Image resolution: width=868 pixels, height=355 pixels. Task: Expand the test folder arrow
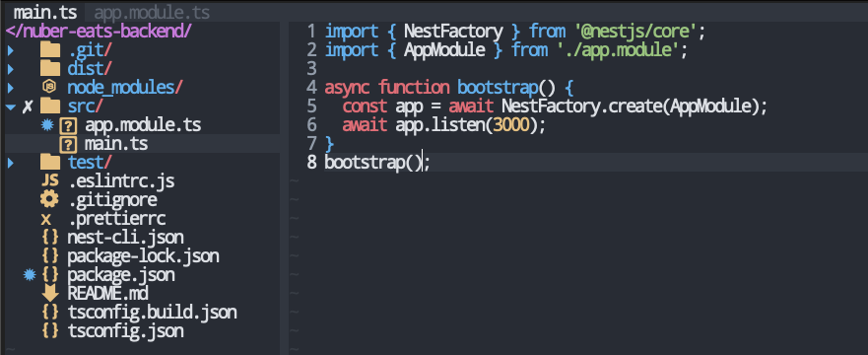click(x=11, y=163)
